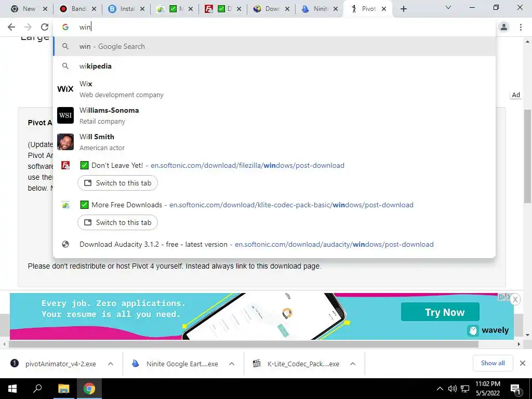Click the vertical page scrollbar thumb

click(528, 156)
